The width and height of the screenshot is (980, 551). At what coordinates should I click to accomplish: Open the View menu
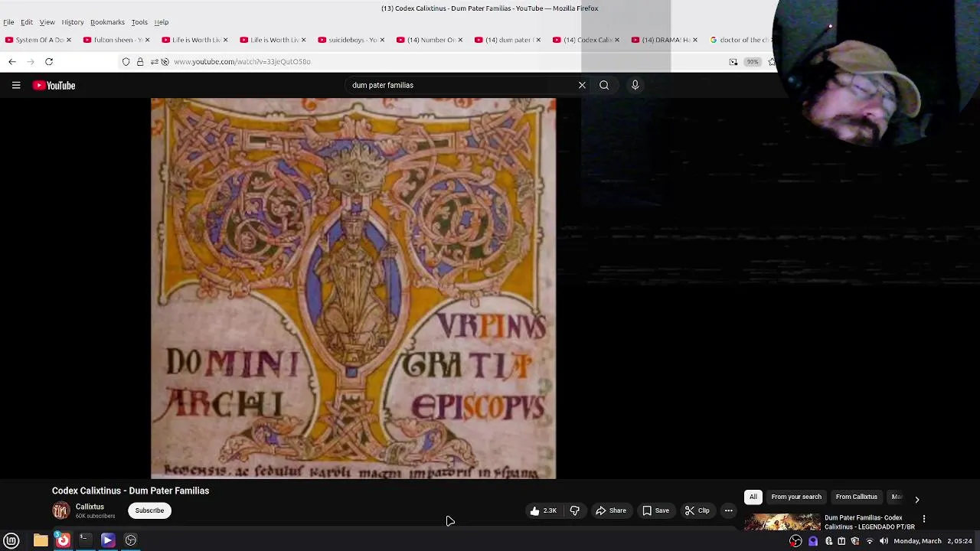coord(47,22)
